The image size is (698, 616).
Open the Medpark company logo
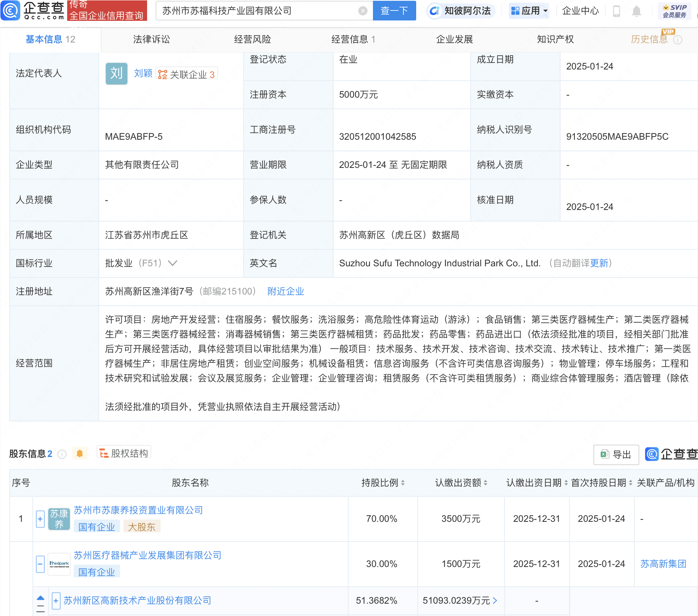(x=59, y=564)
